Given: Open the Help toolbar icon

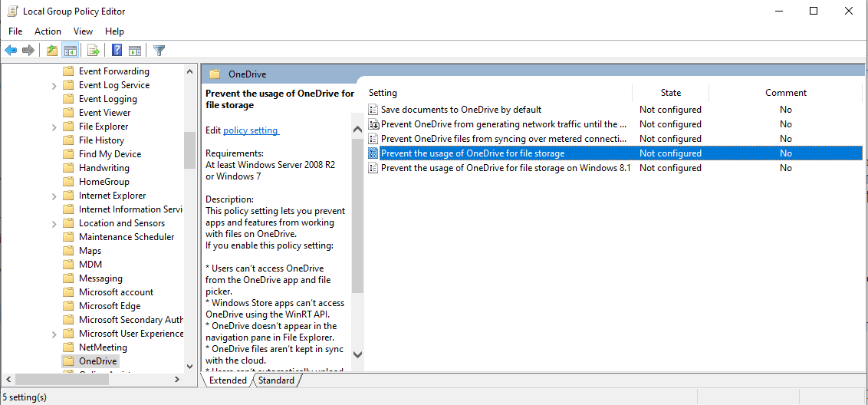Looking at the screenshot, I should point(117,51).
